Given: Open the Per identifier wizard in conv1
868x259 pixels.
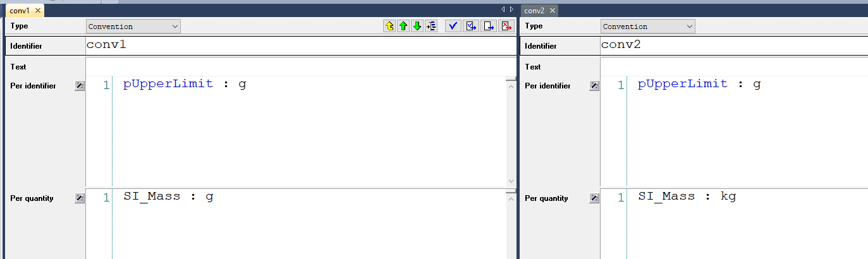Looking at the screenshot, I should tap(79, 86).
